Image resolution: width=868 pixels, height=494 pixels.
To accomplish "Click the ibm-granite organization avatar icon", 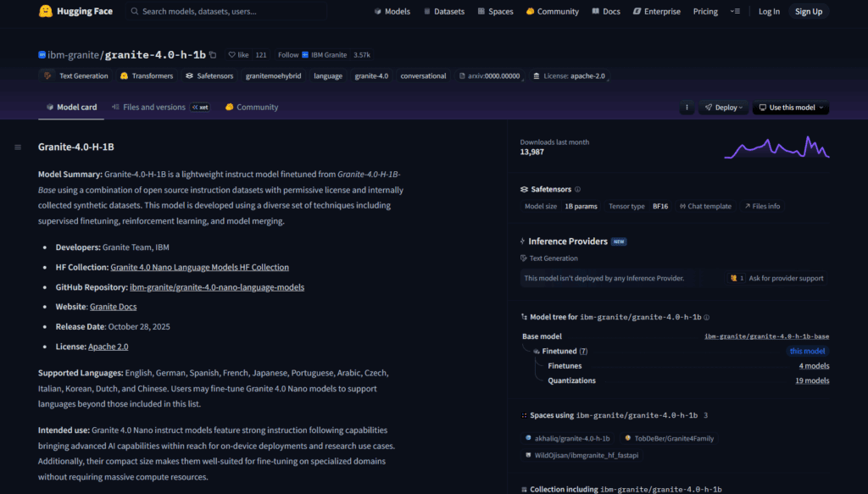I will coord(42,55).
